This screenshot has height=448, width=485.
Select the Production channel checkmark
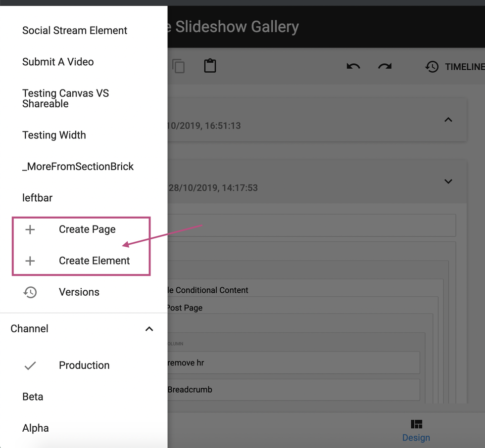tap(30, 365)
